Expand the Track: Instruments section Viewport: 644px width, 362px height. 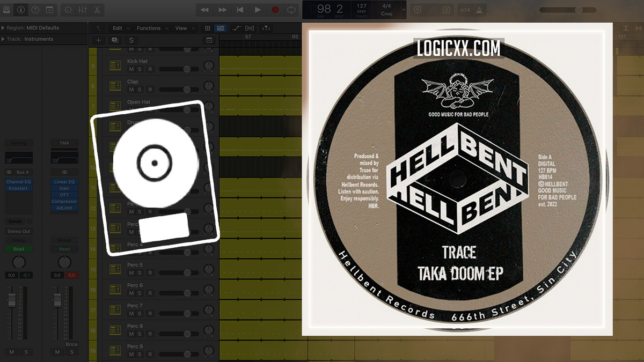click(4, 39)
